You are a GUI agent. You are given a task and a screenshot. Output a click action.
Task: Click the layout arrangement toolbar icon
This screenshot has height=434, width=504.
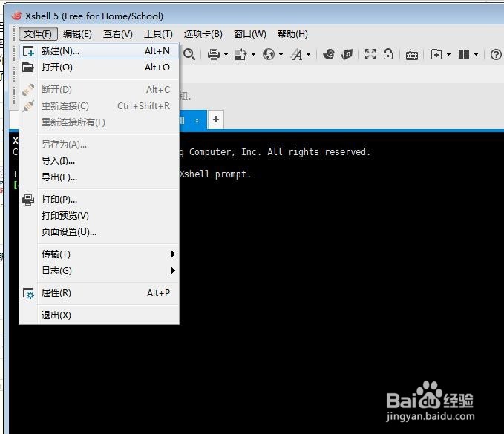click(464, 54)
